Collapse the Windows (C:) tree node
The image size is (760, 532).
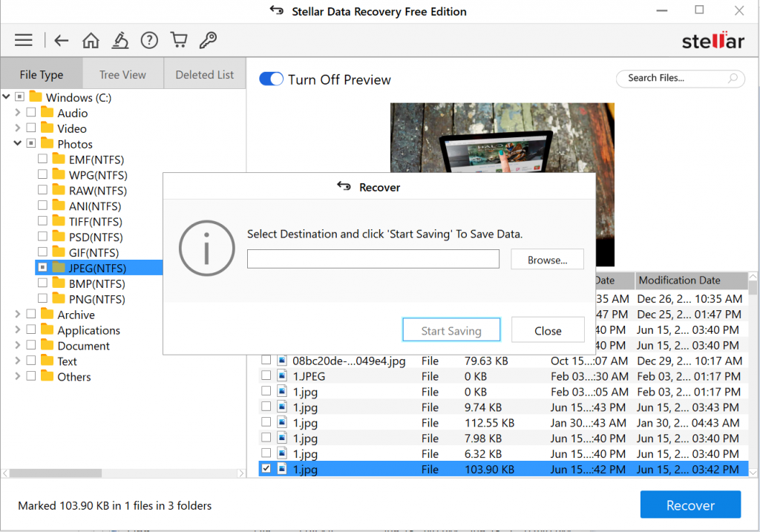point(6,97)
